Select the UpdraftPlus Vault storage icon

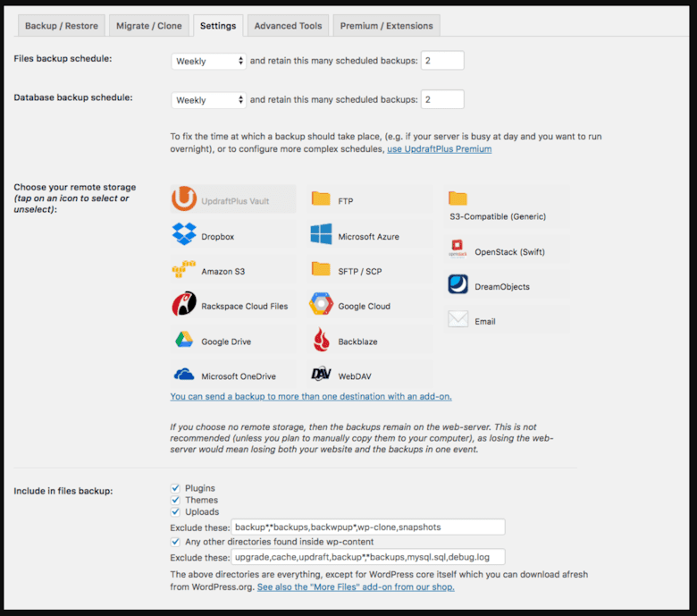point(183,198)
